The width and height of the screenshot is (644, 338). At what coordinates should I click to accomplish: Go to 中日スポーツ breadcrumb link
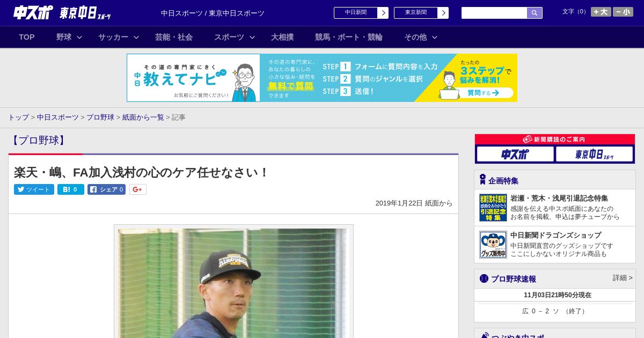click(x=58, y=117)
